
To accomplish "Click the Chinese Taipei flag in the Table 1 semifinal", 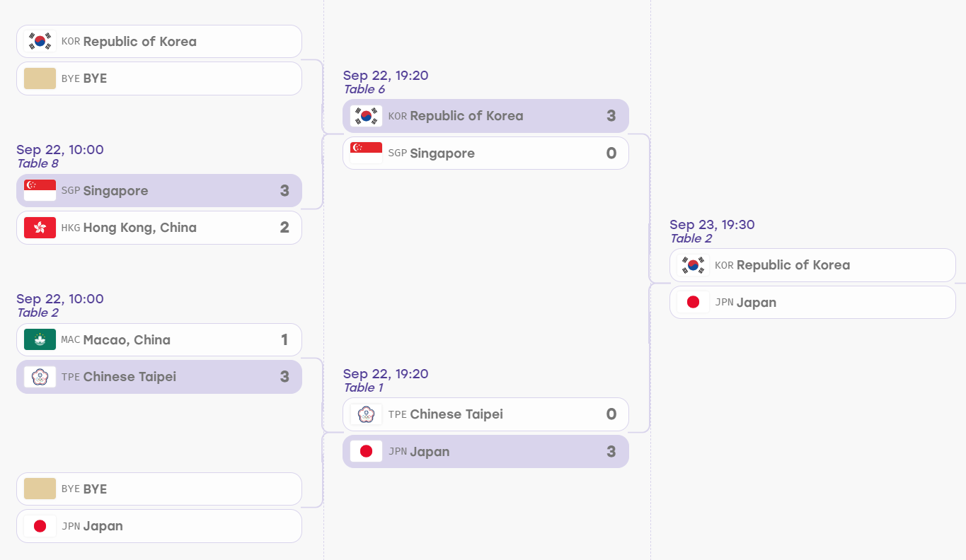I will point(367,414).
